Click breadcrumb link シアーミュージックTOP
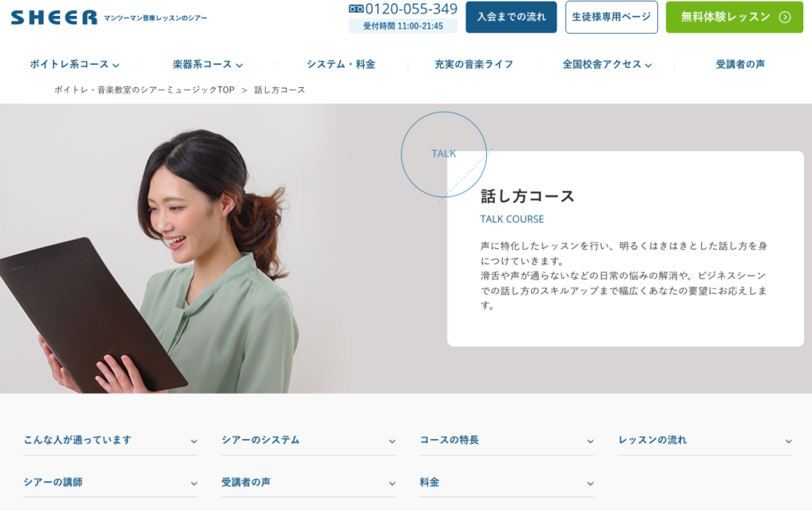 click(x=144, y=90)
